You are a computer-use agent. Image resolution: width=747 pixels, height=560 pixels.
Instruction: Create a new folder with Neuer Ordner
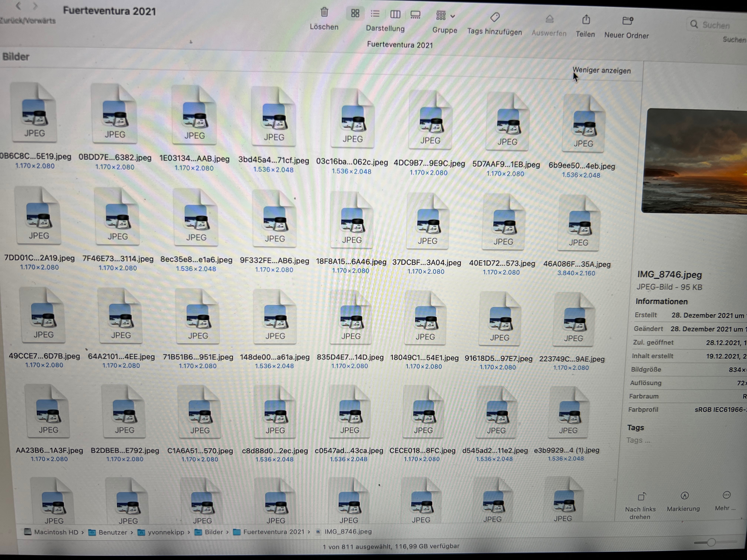[627, 21]
